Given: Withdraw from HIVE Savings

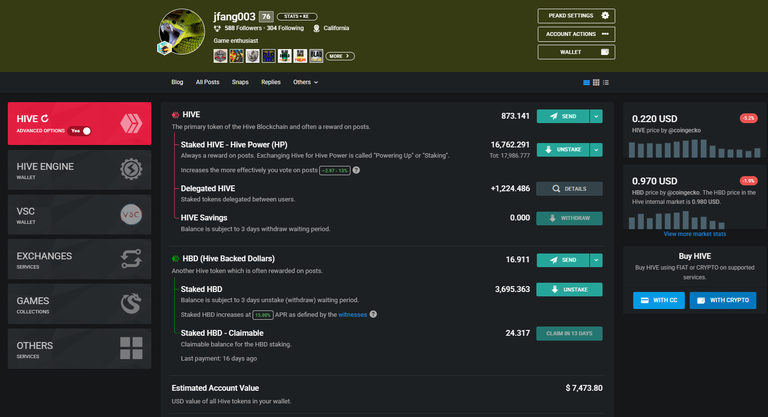Looking at the screenshot, I should click(x=569, y=218).
